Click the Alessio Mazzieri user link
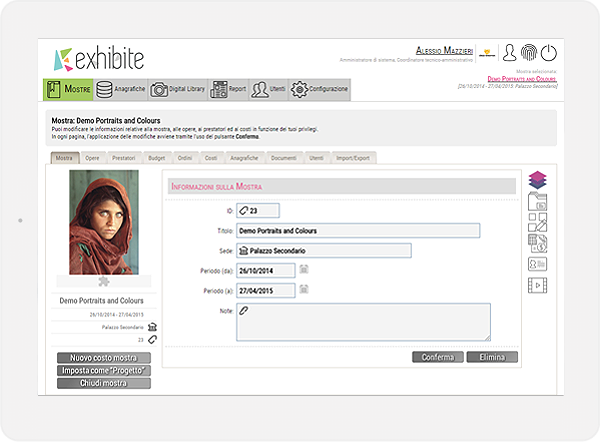The image size is (600, 442). click(x=444, y=51)
